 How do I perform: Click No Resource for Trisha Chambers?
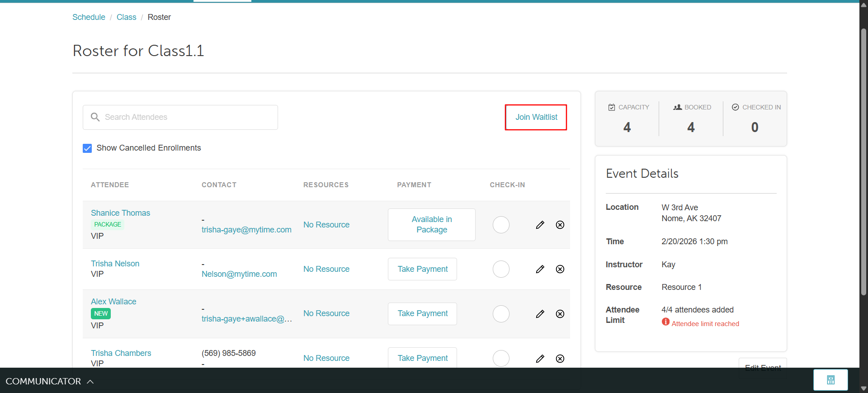coord(326,358)
